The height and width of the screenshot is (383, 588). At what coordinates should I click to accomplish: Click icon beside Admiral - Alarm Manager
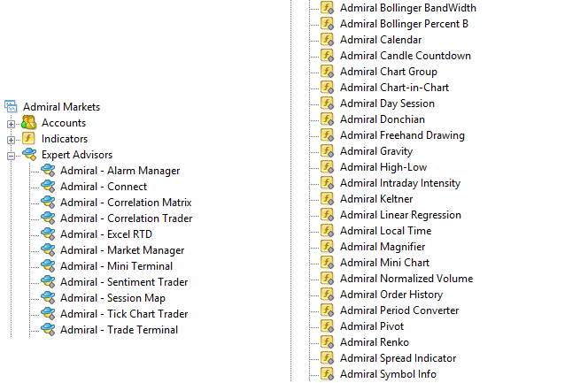click(x=48, y=171)
